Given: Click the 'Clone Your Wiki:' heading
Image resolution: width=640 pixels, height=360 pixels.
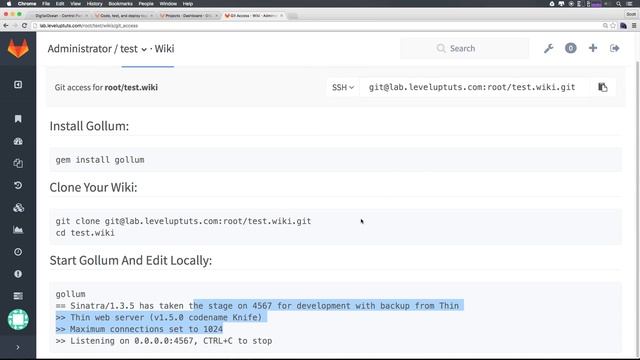Looking at the screenshot, I should point(93,187).
